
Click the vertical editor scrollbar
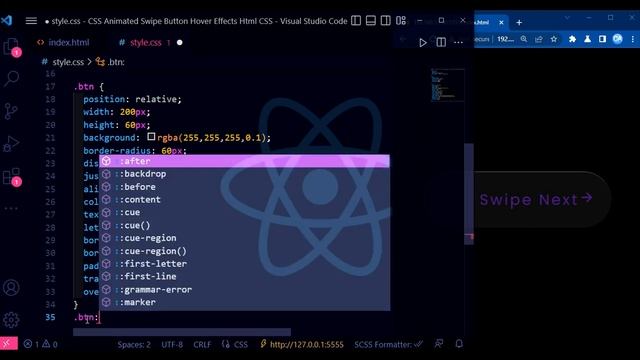(x=469, y=194)
